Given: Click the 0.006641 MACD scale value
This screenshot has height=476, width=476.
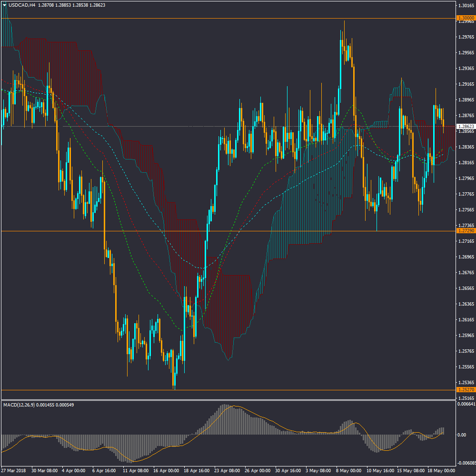Looking at the screenshot, I should coord(466,404).
